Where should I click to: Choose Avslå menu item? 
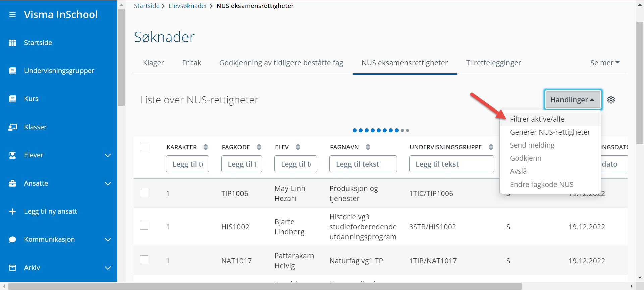coord(550,171)
